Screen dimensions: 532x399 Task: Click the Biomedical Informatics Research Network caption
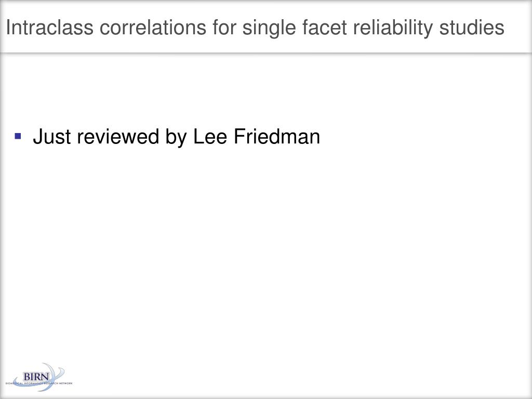[x=38, y=383]
